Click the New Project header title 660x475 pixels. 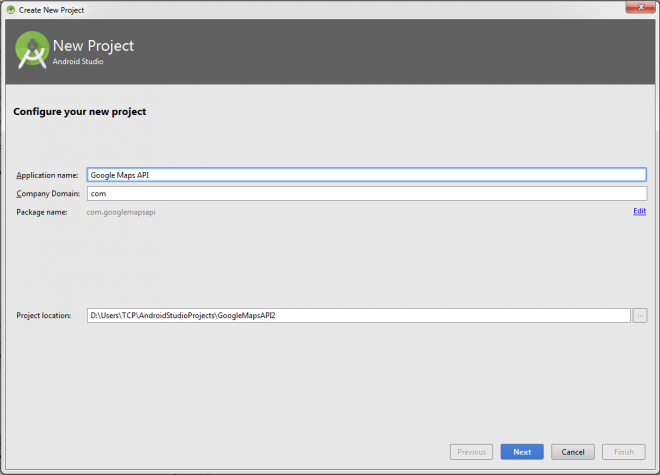coord(93,45)
